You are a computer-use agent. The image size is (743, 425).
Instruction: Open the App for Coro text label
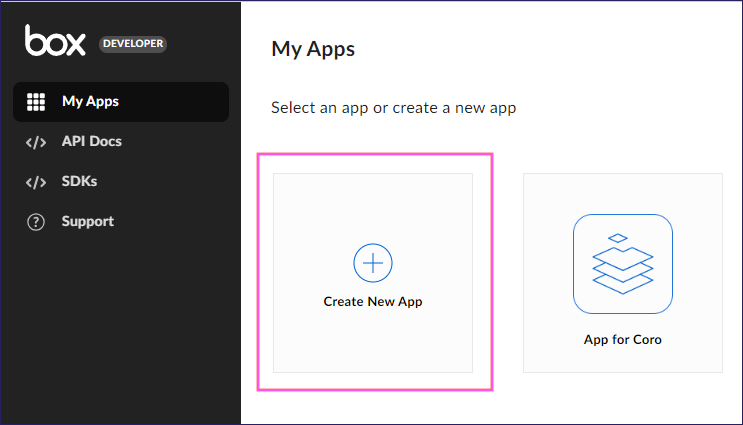[622, 340]
